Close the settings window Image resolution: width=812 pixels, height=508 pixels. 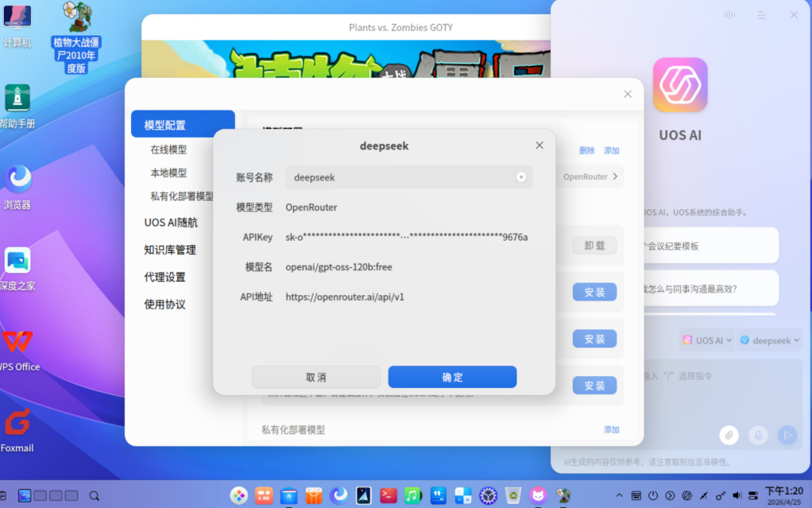(628, 94)
